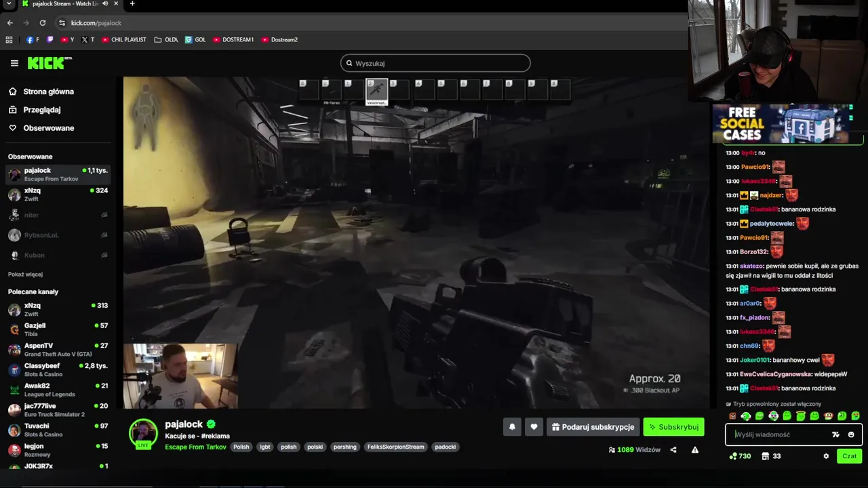Open recommended channel Awak82
This screenshot has width=868, height=488.
tap(58, 390)
